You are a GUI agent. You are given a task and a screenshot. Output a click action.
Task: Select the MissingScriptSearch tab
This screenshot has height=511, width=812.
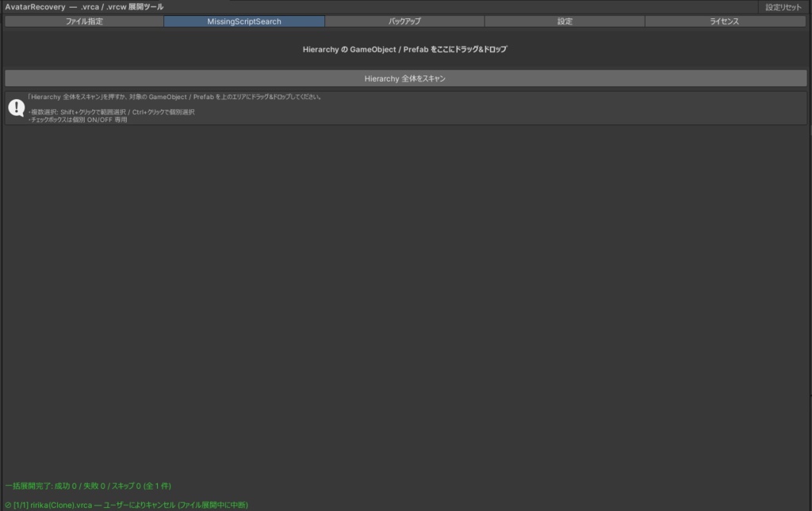click(244, 21)
